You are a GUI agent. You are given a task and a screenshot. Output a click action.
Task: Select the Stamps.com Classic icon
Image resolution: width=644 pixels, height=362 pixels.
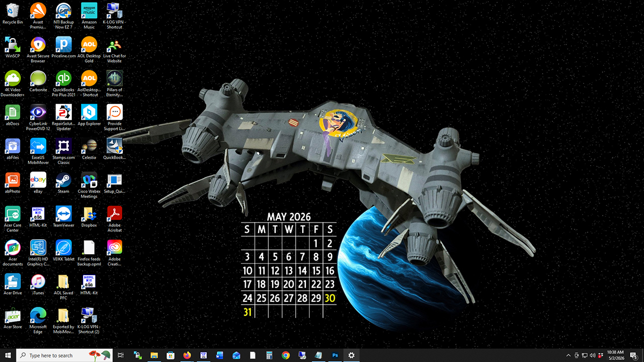(x=63, y=151)
